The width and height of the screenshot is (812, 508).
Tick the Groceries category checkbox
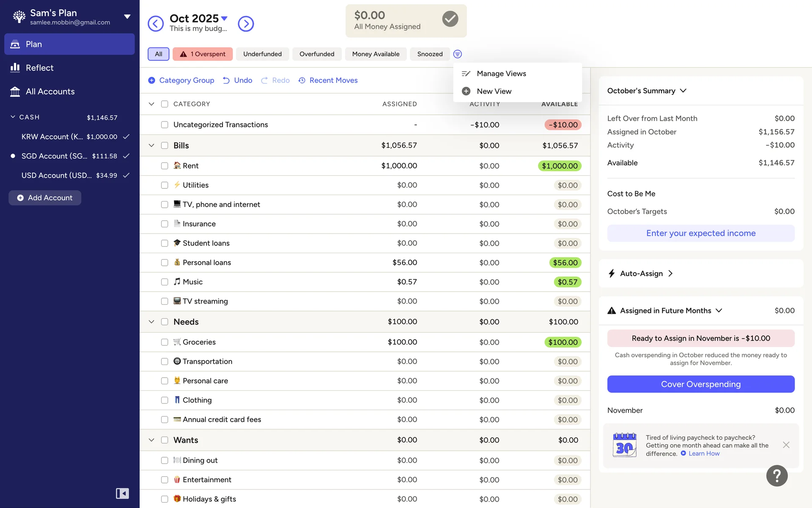165,342
